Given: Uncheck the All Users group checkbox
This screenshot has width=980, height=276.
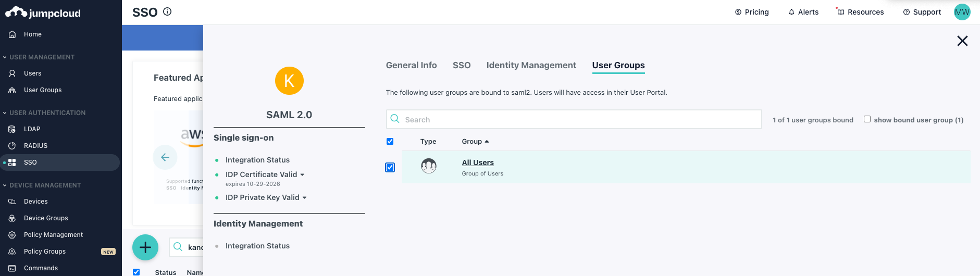Looking at the screenshot, I should click(390, 167).
